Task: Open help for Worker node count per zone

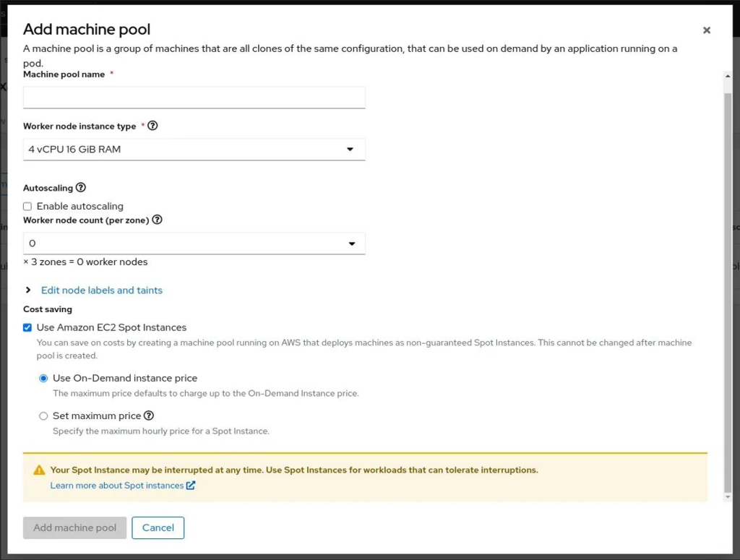Action: (158, 220)
